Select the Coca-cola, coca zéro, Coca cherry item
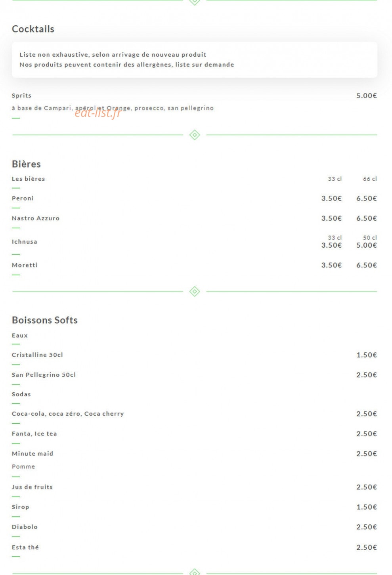Viewport: 392px width, 575px height. click(68, 414)
